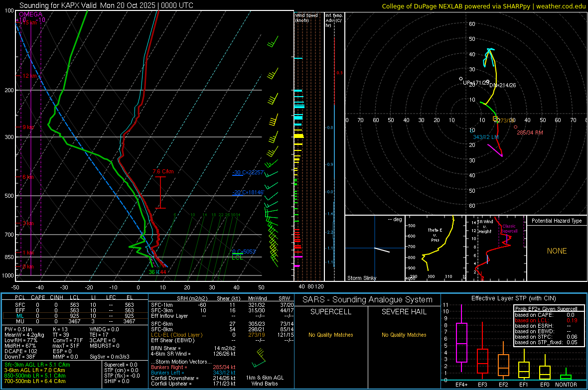Click the '-20 C=18146'' level label
Screen dimensions: 588x390
[248, 192]
